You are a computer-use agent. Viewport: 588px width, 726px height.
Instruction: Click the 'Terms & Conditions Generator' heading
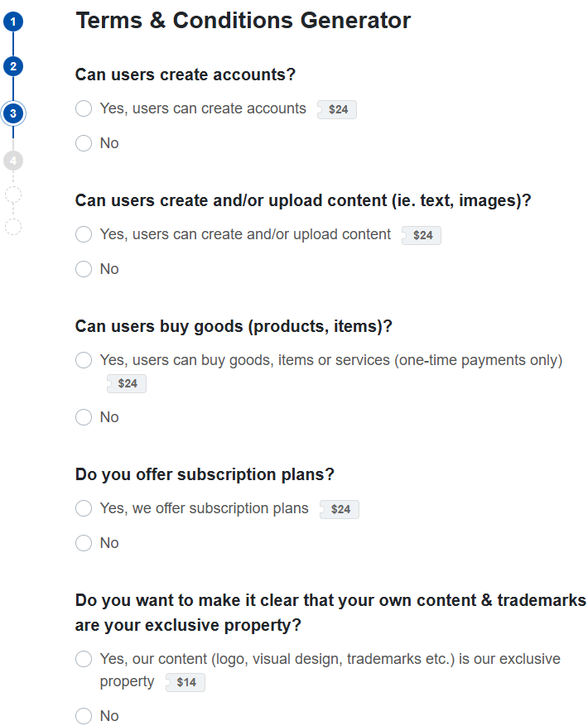[243, 21]
